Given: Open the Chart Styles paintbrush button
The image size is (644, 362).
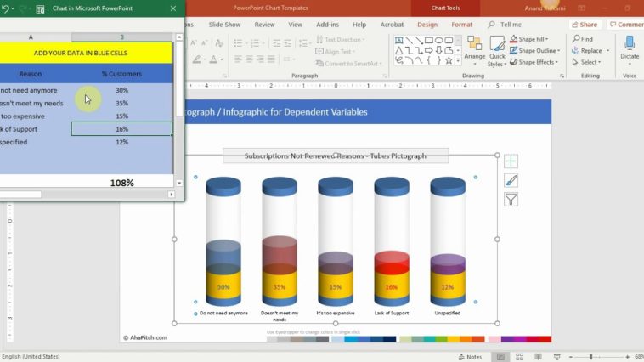Looking at the screenshot, I should (x=511, y=180).
